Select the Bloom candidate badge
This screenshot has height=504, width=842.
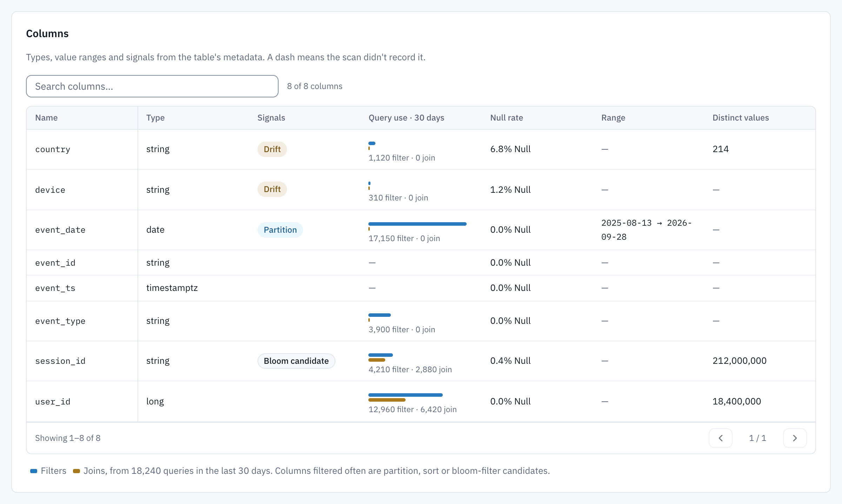click(x=296, y=361)
